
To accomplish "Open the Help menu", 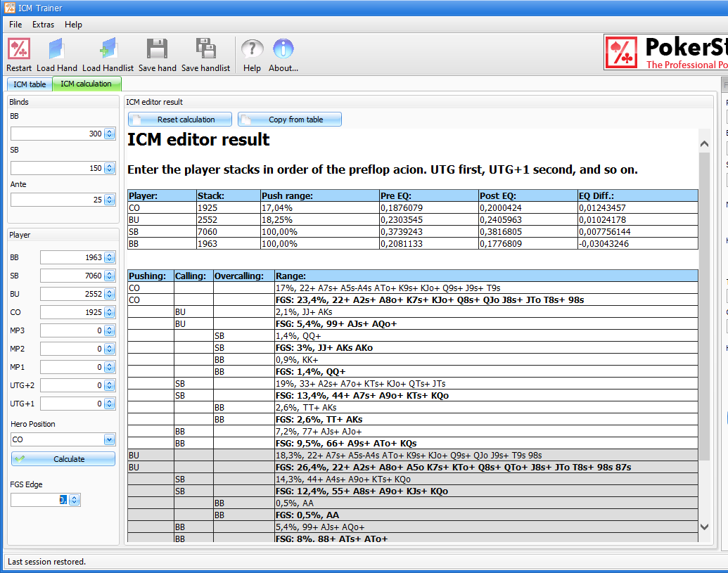I will coord(73,25).
